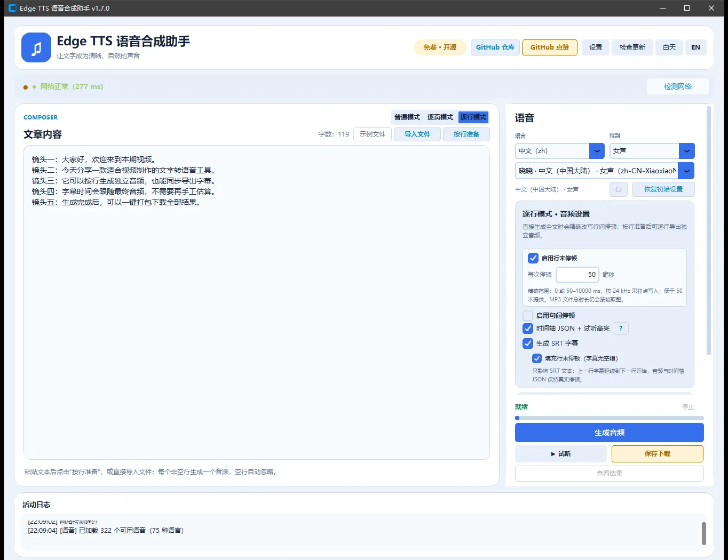
Task: Click the Edge TTS title bar icon
Action: 12,8
